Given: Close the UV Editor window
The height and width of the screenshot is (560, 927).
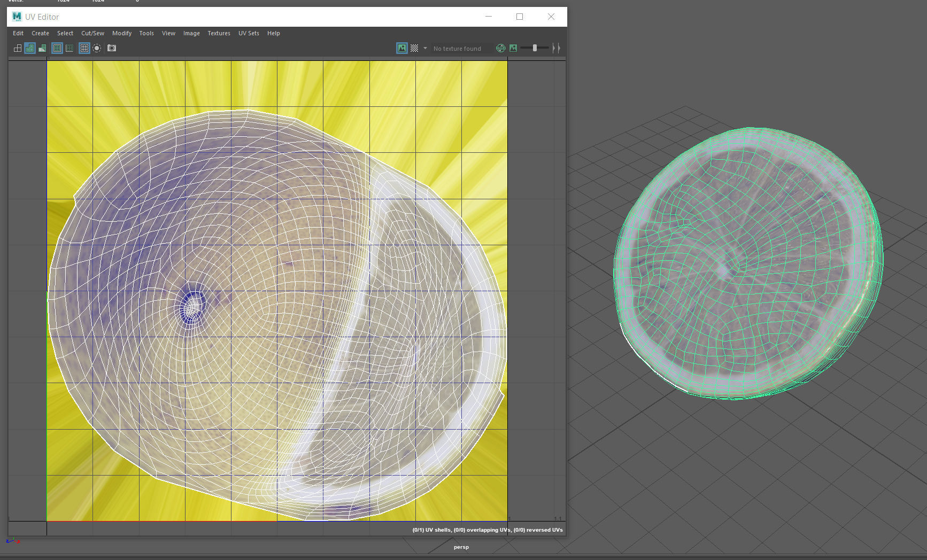Looking at the screenshot, I should (551, 17).
